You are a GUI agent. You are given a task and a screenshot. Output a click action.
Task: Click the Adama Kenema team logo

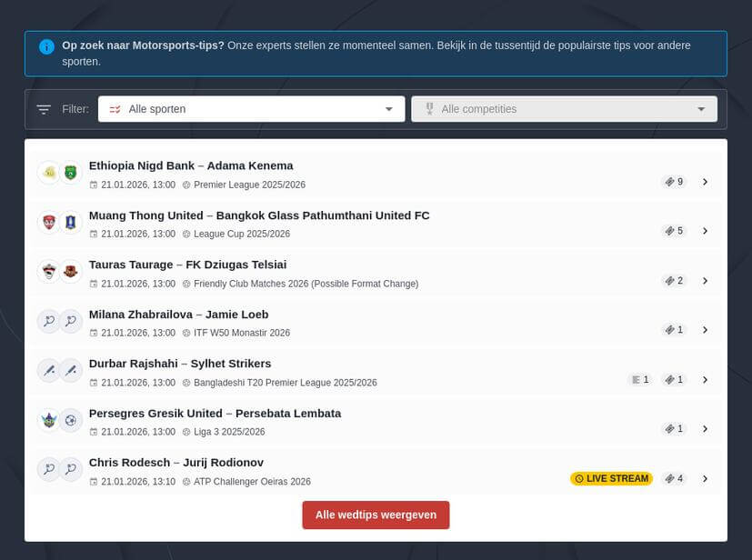tap(71, 173)
